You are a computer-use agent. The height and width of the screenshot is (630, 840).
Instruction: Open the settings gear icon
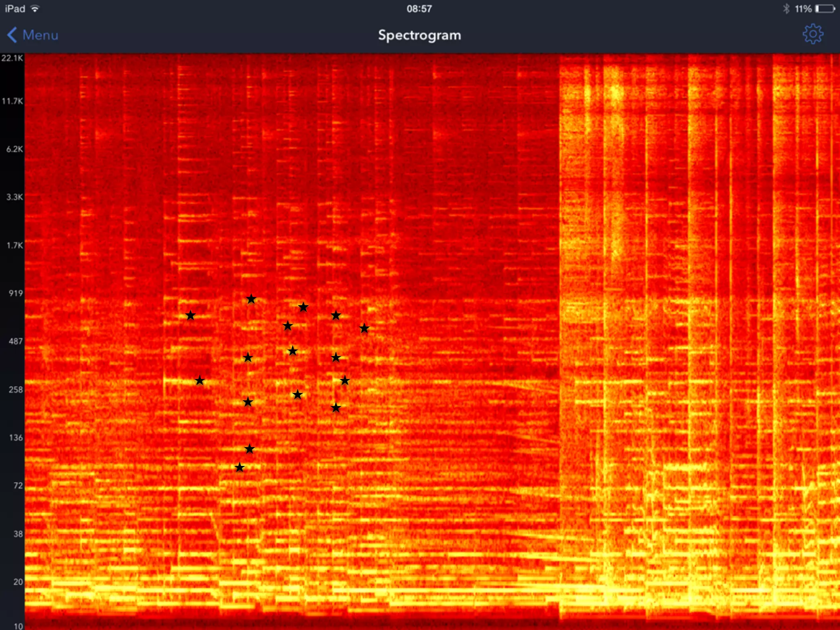pyautogui.click(x=813, y=34)
